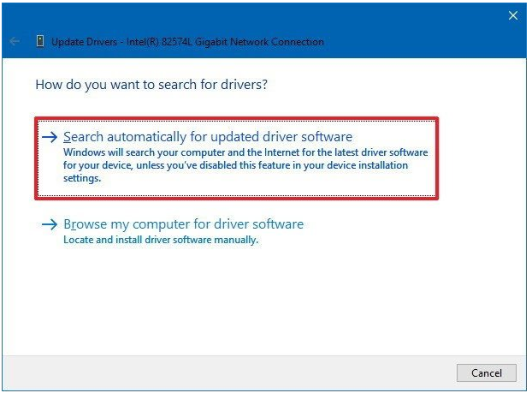Click arrow icon beside Browse my computer
532x399 pixels.
pyautogui.click(x=50, y=224)
